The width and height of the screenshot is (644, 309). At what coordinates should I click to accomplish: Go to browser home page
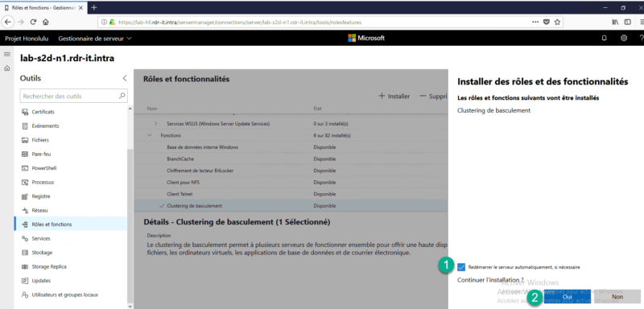[x=46, y=23]
